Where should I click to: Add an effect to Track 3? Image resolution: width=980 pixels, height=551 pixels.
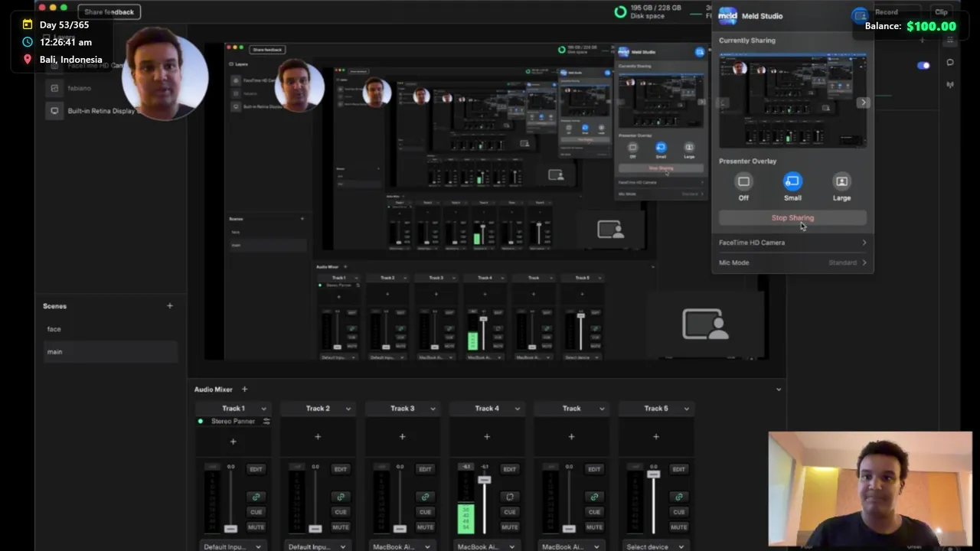pyautogui.click(x=402, y=437)
